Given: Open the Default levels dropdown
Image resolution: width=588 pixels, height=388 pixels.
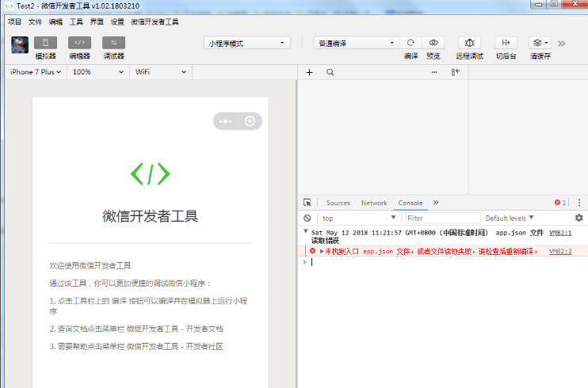Looking at the screenshot, I should [x=510, y=218].
